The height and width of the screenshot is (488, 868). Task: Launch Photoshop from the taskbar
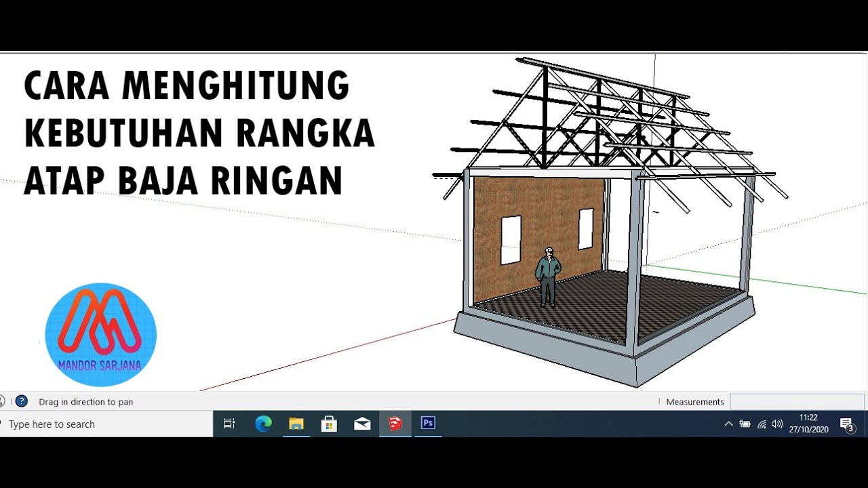point(428,424)
